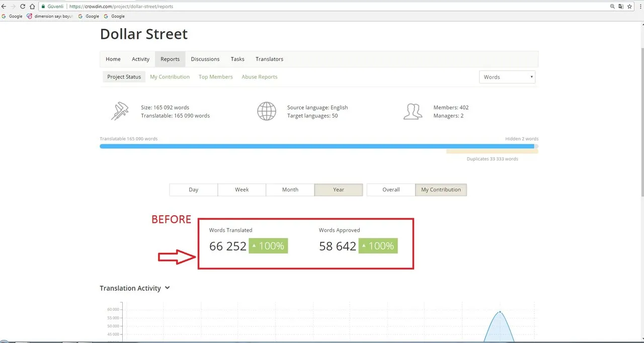Reload the Crowdin reports page
Screen dimensions: 644x343
click(23, 7)
